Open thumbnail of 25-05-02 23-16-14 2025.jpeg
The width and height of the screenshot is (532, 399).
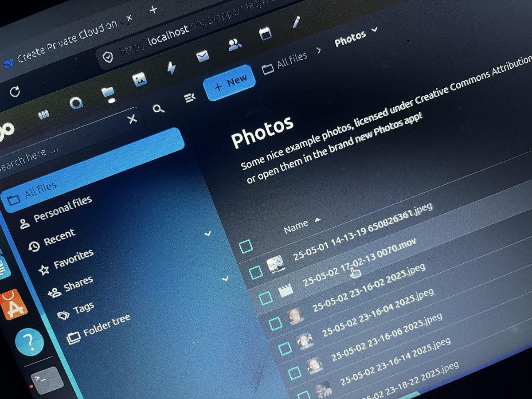pos(324,389)
